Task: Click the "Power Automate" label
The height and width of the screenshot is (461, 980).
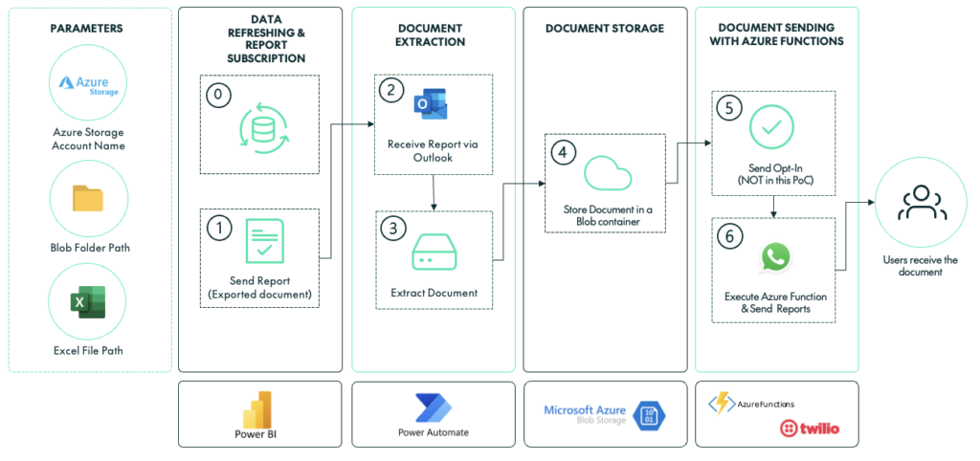Action: [x=434, y=432]
